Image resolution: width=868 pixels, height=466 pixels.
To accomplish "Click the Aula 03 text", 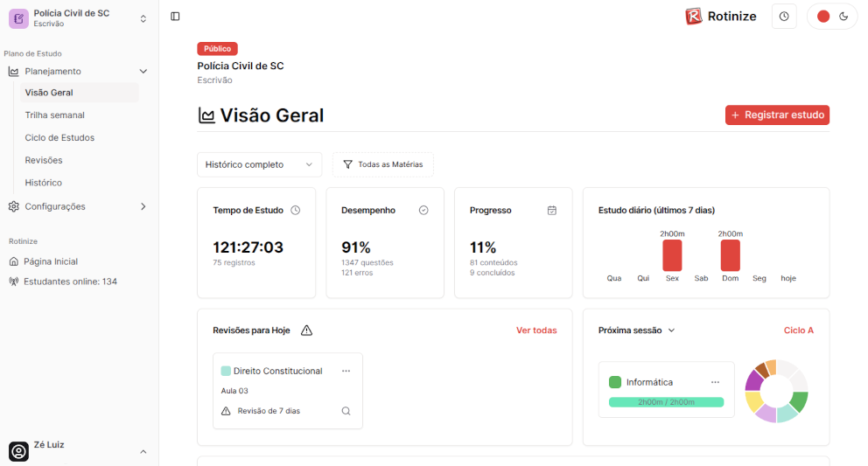I will coord(234,391).
